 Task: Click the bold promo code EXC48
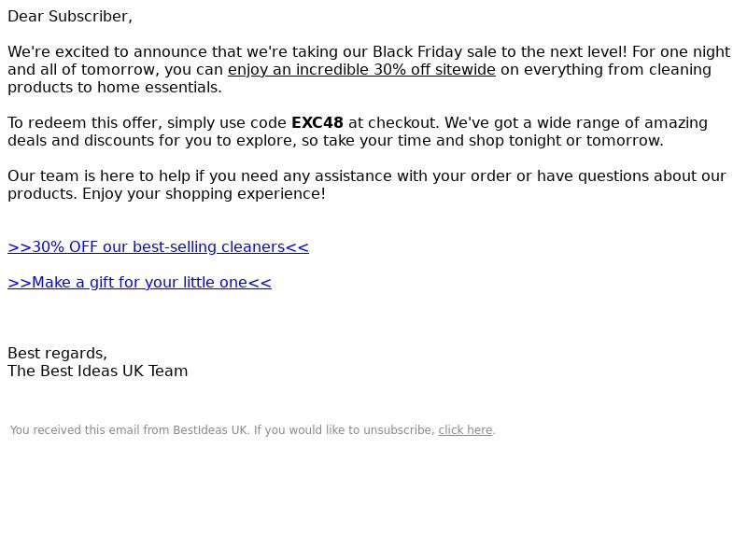[317, 123]
